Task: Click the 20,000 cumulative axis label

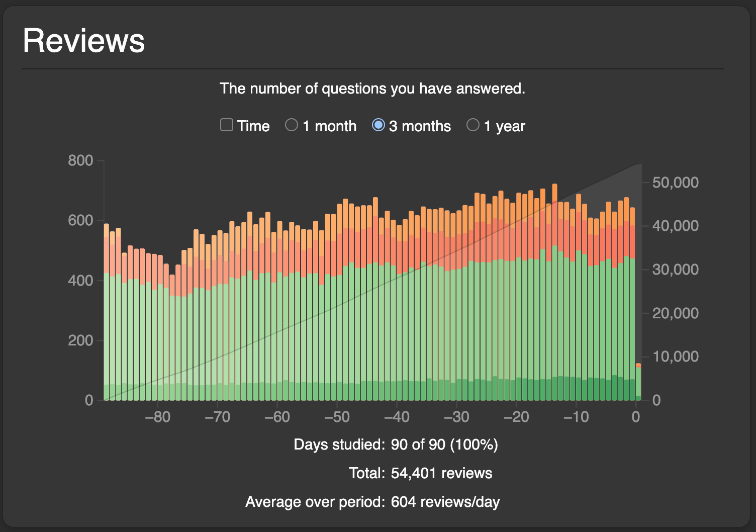Action: pyautogui.click(x=676, y=313)
